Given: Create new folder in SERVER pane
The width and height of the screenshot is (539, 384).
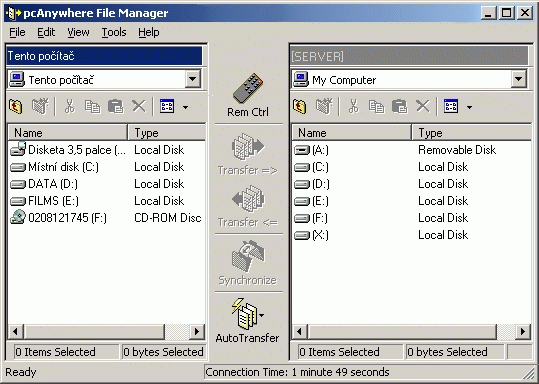Looking at the screenshot, I should pyautogui.click(x=324, y=106).
